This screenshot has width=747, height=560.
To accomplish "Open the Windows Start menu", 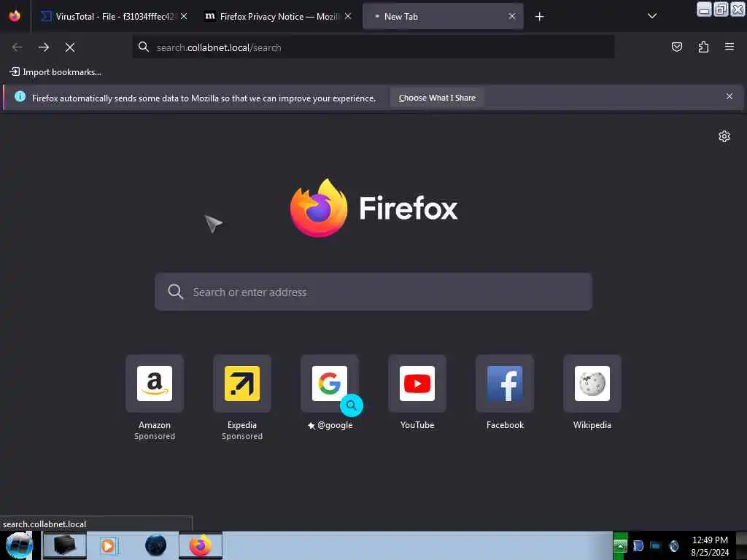I will pyautogui.click(x=19, y=545).
